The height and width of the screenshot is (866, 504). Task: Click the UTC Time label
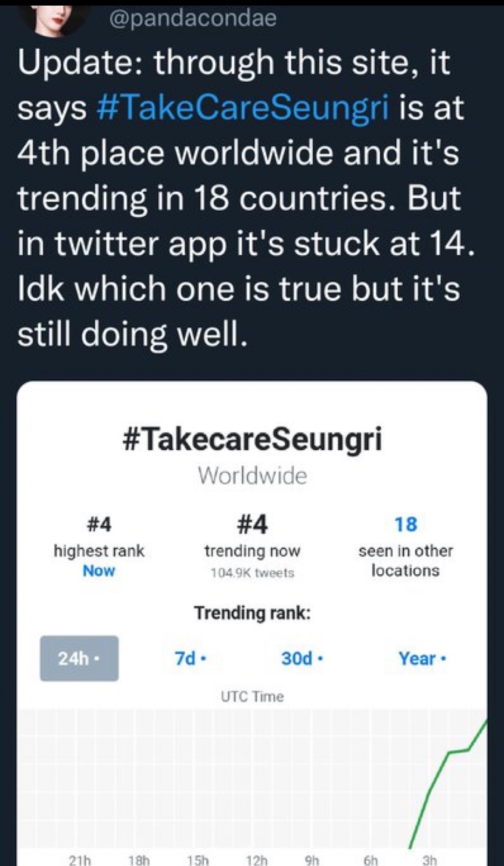pos(252,697)
